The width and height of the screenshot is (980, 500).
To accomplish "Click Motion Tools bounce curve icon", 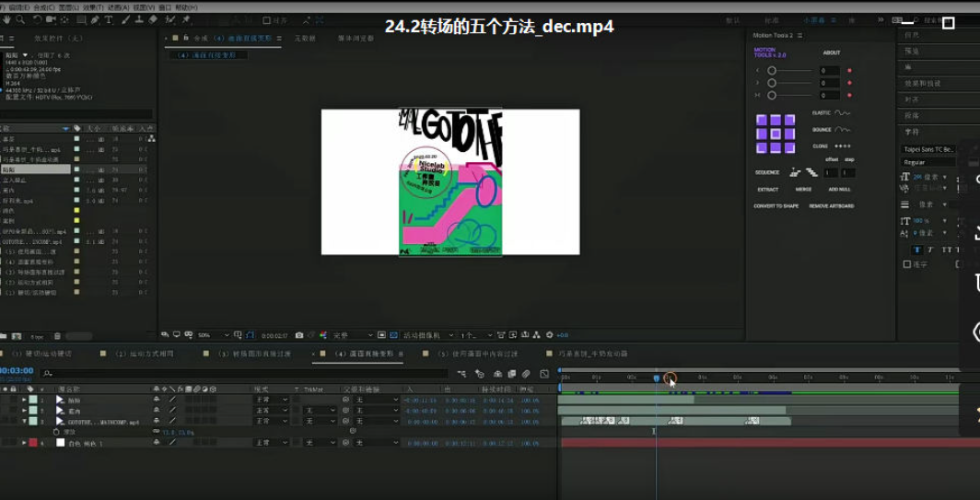I will 842,130.
